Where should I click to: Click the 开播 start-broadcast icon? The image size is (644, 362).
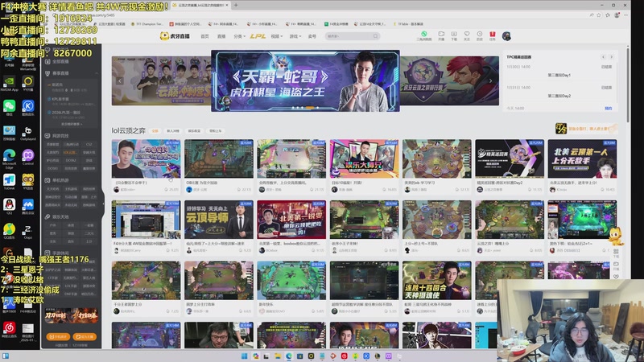[x=441, y=35]
